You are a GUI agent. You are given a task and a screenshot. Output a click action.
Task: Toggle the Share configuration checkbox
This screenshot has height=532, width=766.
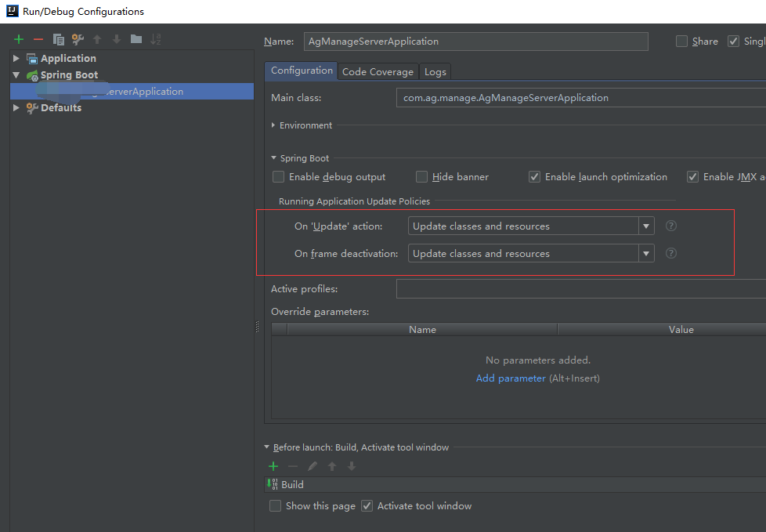(x=681, y=41)
